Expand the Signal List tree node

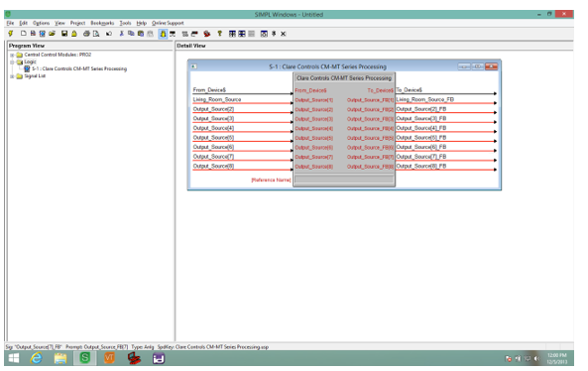[x=12, y=76]
